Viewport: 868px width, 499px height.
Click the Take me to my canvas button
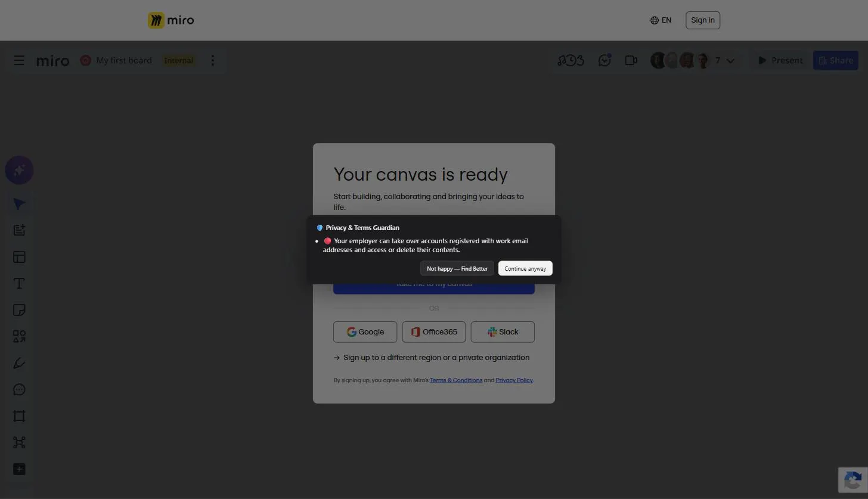[434, 288]
